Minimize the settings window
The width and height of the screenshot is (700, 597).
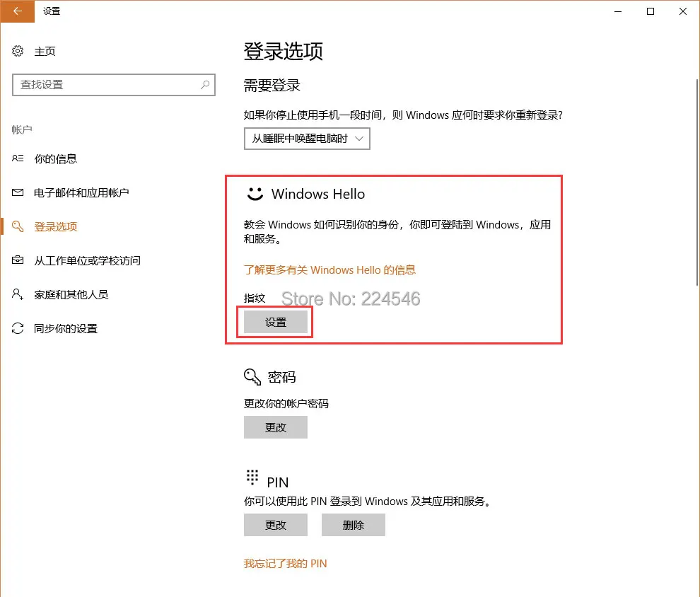tap(618, 11)
